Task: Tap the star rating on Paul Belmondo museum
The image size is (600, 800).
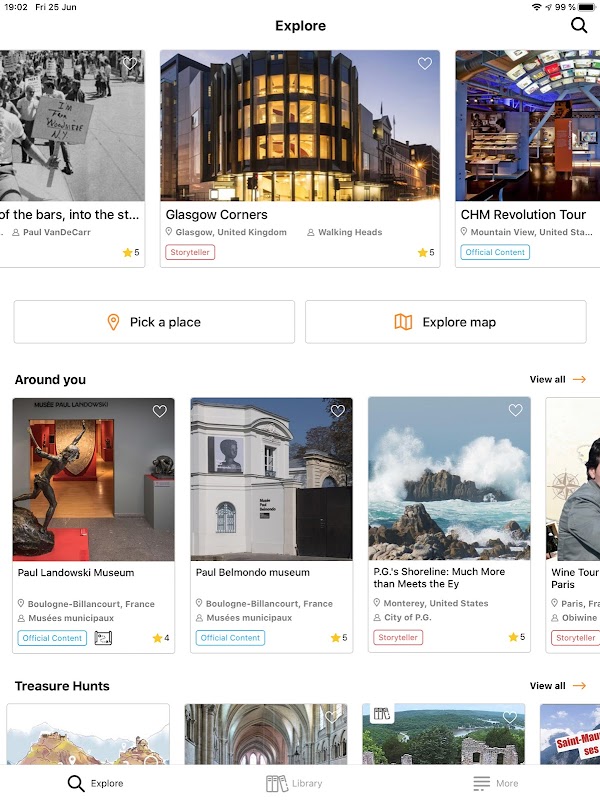Action: pyautogui.click(x=338, y=638)
